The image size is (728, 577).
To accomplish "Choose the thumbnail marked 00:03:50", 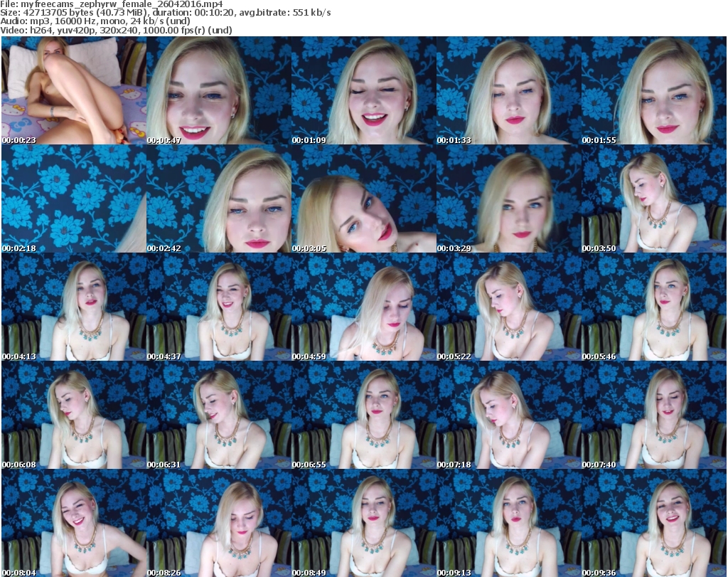I will (654, 198).
